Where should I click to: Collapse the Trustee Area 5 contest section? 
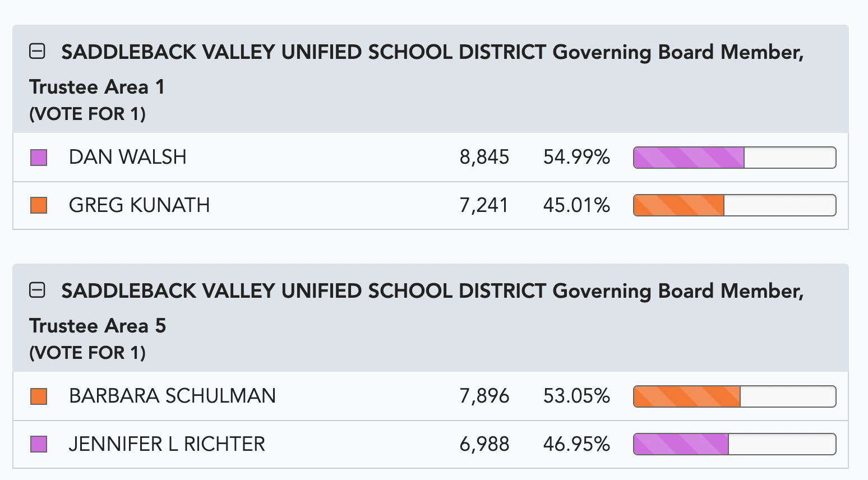(37, 290)
